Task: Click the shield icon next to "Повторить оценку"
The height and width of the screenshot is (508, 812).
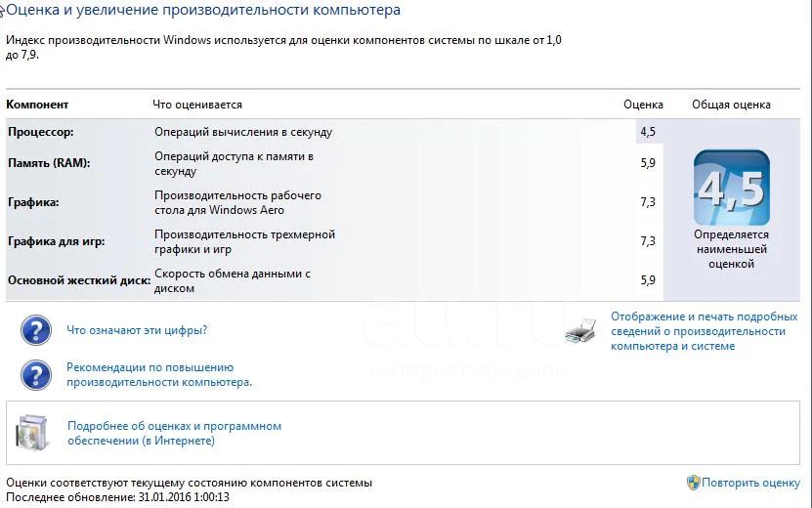Action: tap(693, 483)
